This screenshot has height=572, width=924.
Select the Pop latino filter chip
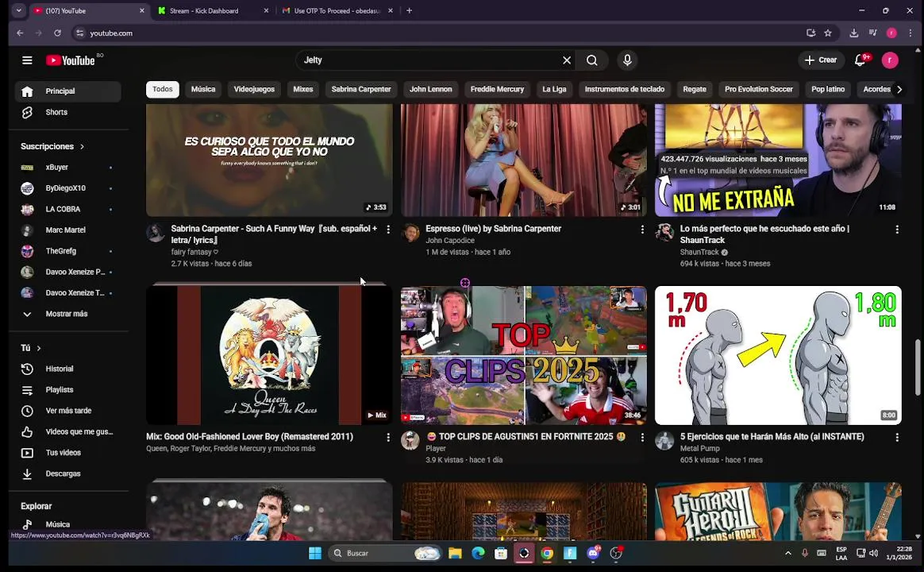[828, 90]
